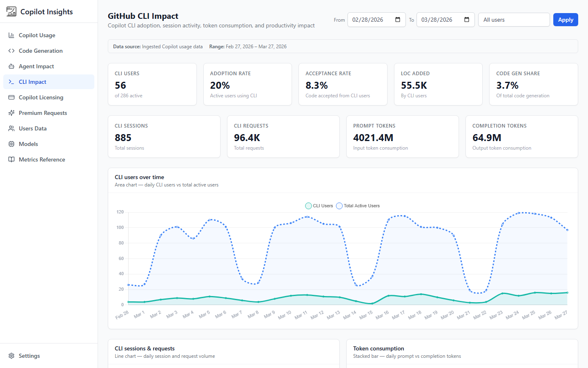
Task: Open Metrics Reference page
Action: (49, 159)
